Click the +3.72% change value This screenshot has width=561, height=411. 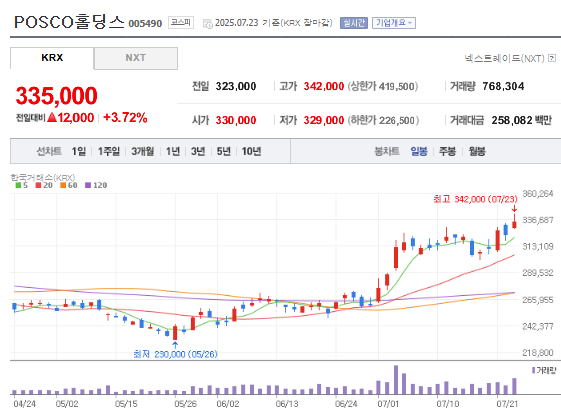pyautogui.click(x=125, y=117)
